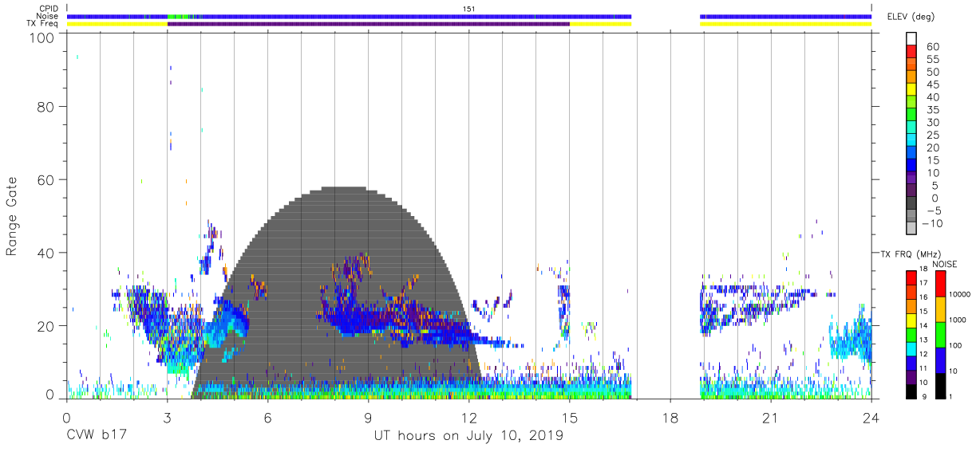Viewport: 980px width, 452px height.
Task: Click the −10 value on ELEV colorbar
Action: [931, 223]
